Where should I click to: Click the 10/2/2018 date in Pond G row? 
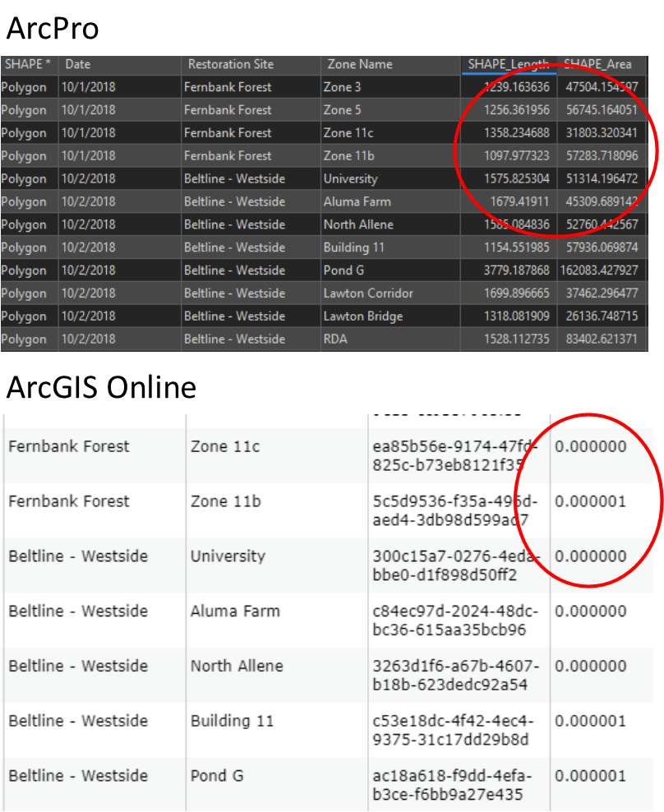(x=89, y=270)
